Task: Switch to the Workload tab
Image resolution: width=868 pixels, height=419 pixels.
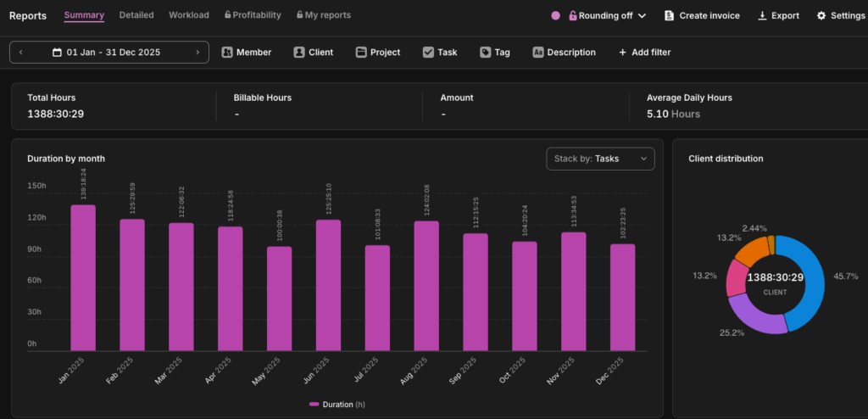Action: tap(189, 15)
